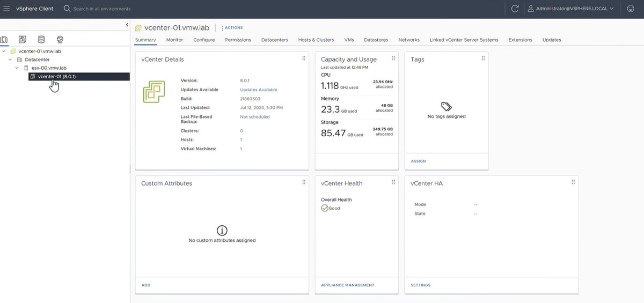
Task: Open the Networks tab
Action: (x=409, y=40)
